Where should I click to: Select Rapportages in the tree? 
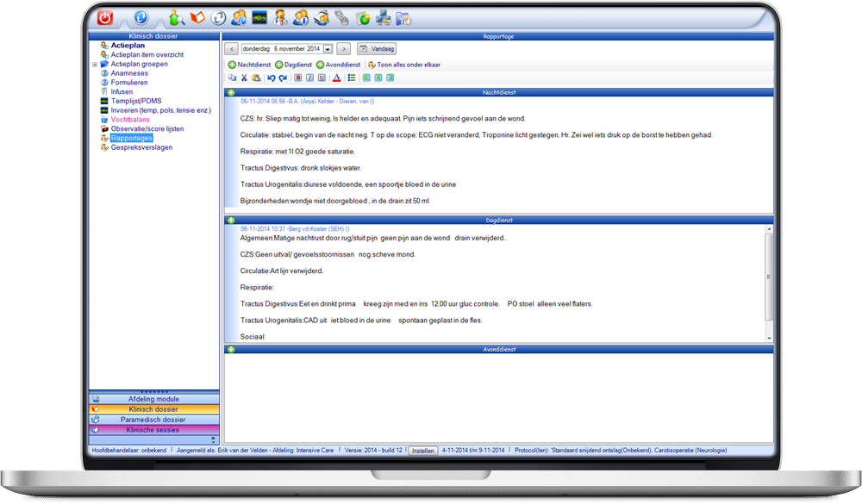tap(131, 139)
